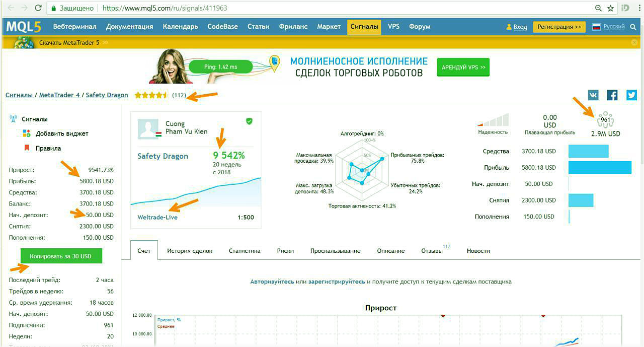Bookmark page with browser star icon

[x=611, y=8]
